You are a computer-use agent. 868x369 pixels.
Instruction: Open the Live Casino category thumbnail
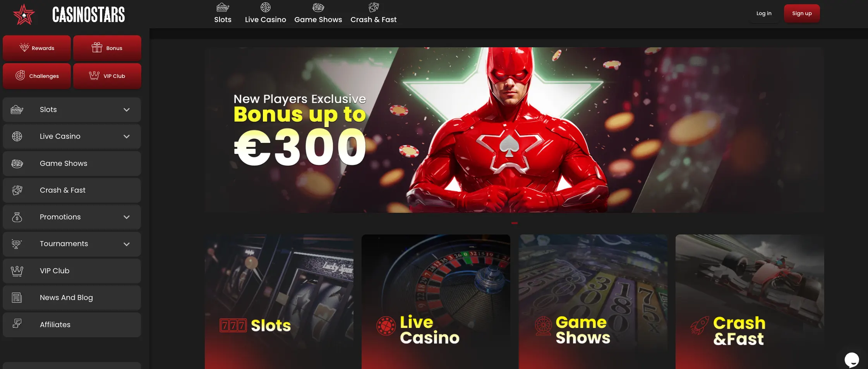point(436,302)
